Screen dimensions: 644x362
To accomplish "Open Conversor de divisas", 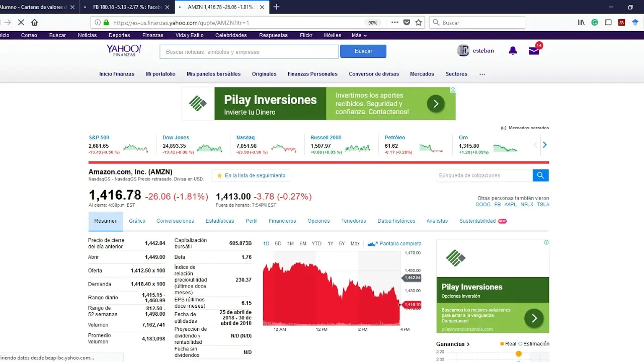I will (x=374, y=74).
